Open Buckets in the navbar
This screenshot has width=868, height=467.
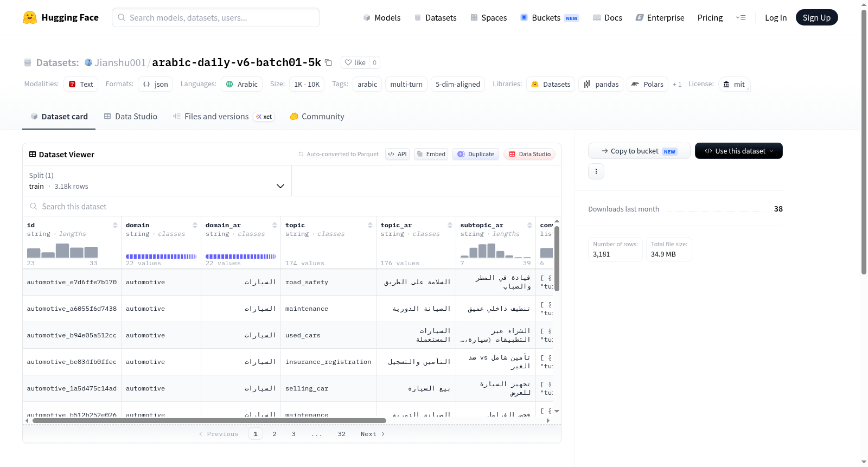tap(550, 17)
